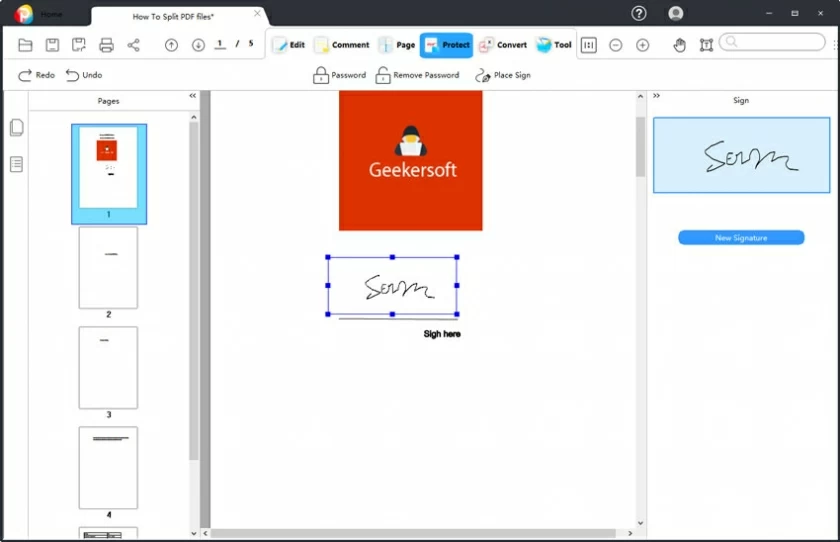Screen dimensions: 840x542
Task: Click the current page number field
Action: 220,44
